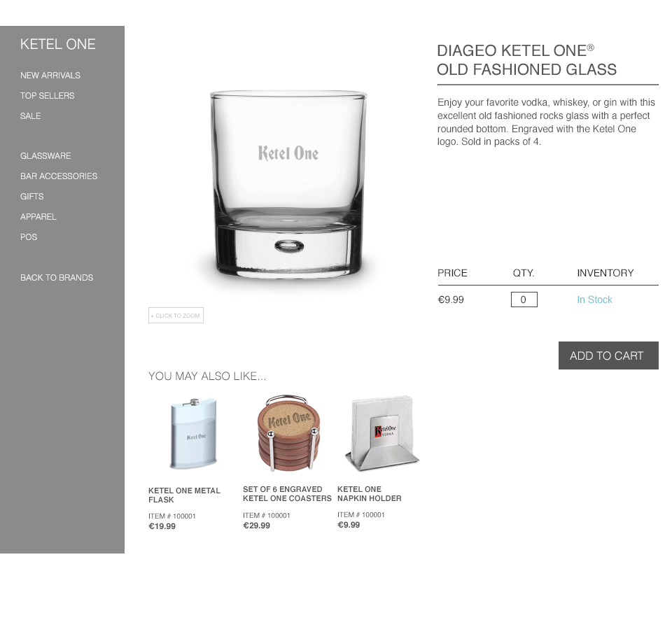The width and height of the screenshot is (672, 641).
Task: Click the Ketel One sidebar brand title
Action: pos(58,44)
